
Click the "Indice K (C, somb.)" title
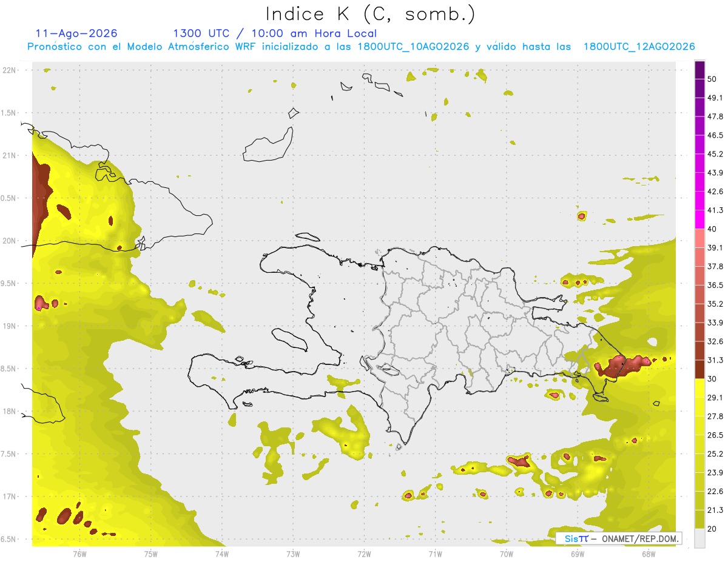coord(371,15)
